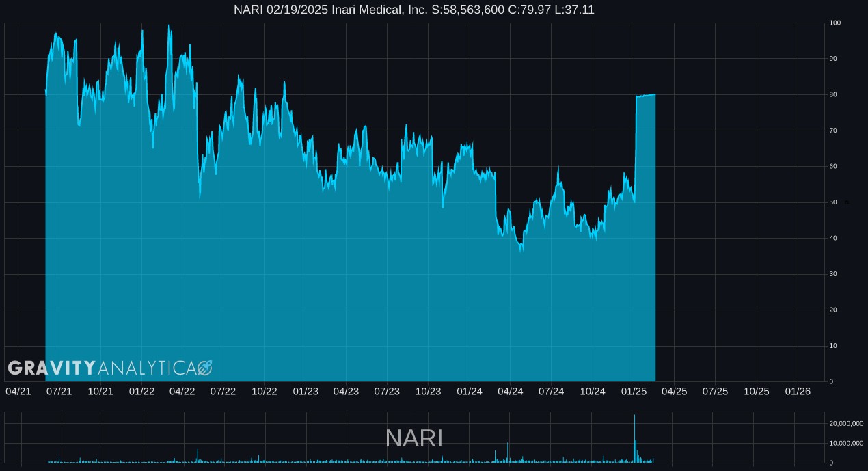Screen dimensions: 868x471
Task: Click the 60 price axis label
Action: pyautogui.click(x=833, y=166)
